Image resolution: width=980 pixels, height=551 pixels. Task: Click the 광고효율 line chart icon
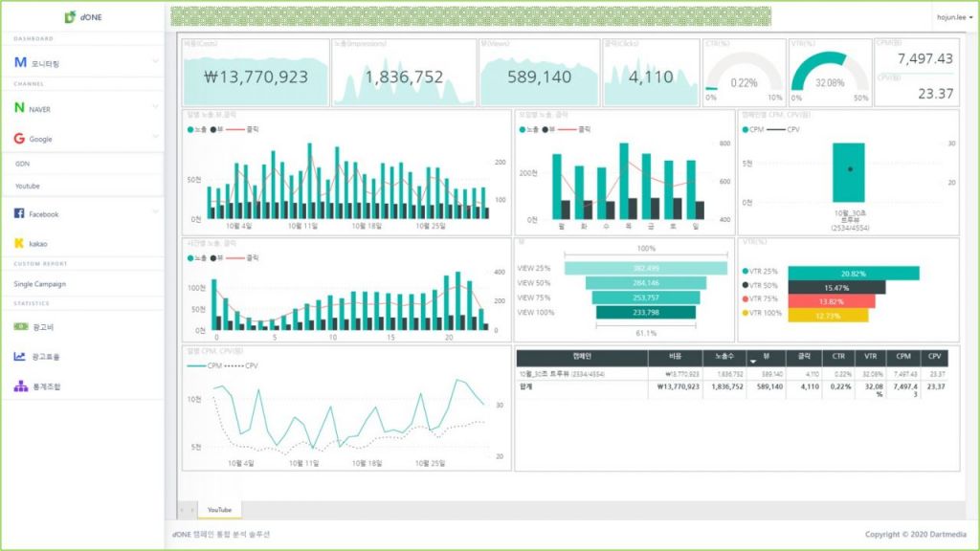click(x=20, y=356)
